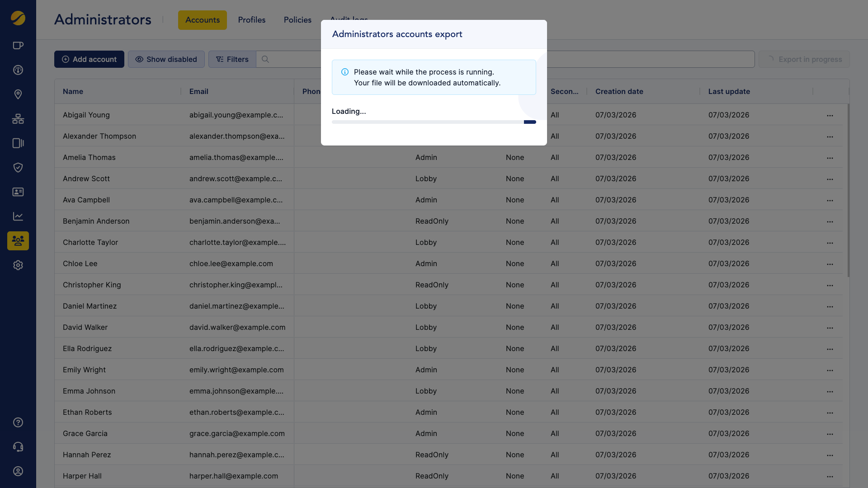This screenshot has height=488, width=868.
Task: Select the Grace Garcia name cell
Action: click(x=85, y=433)
